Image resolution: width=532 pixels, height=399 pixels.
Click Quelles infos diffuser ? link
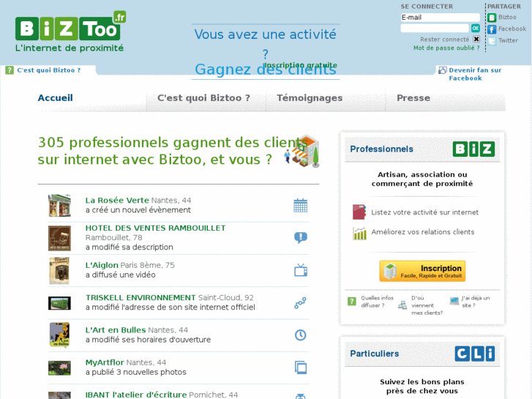coord(377,302)
